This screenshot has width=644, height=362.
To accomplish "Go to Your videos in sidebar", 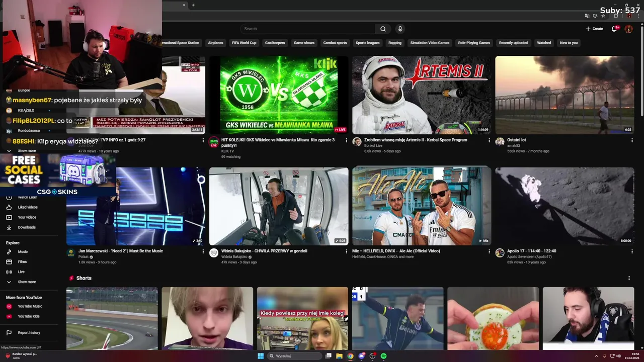I will point(27,217).
